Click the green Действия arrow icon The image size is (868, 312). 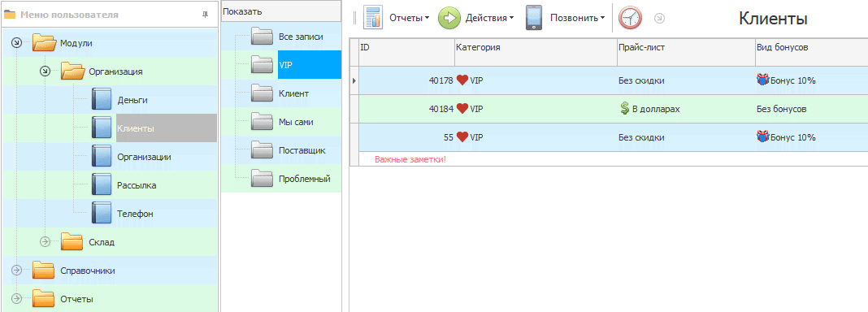coord(449,18)
